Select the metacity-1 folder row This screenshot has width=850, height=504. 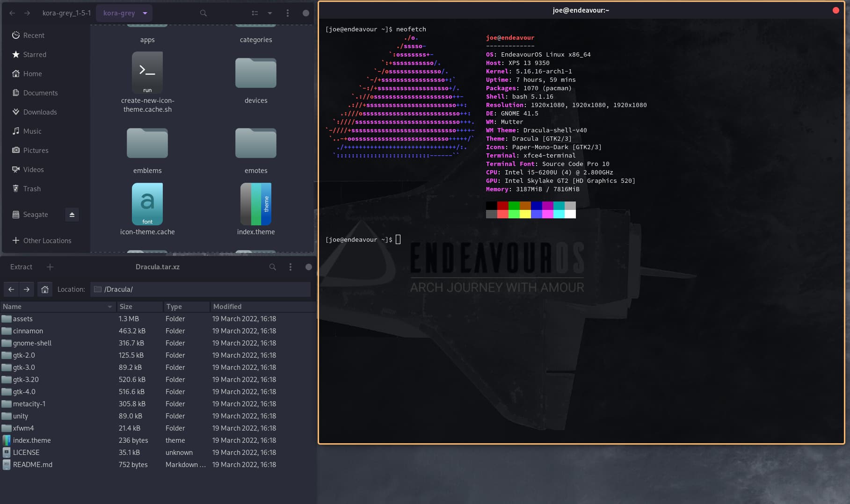158,404
